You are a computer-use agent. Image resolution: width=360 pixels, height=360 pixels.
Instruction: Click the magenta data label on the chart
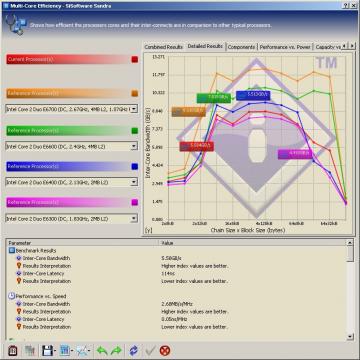tap(295, 154)
